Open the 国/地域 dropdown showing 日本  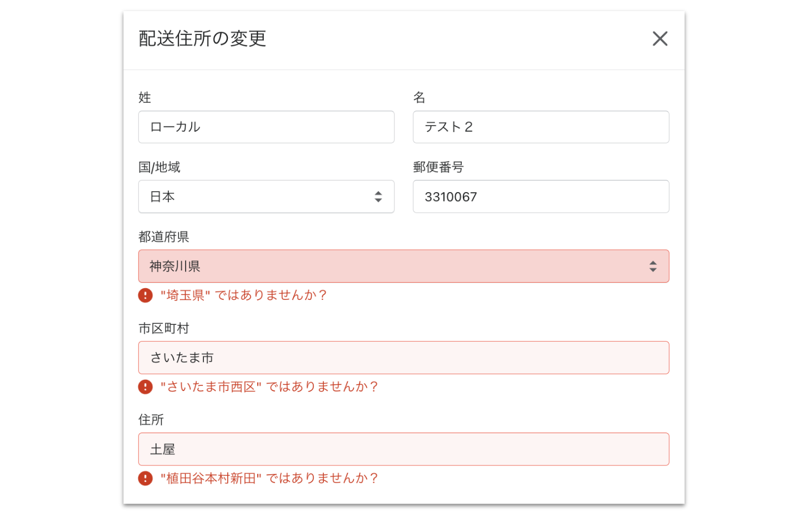pos(256,197)
